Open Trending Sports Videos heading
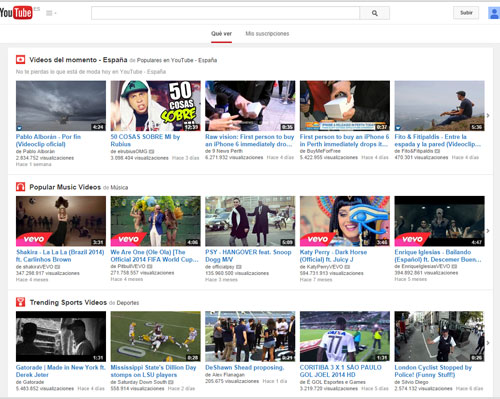 point(68,302)
